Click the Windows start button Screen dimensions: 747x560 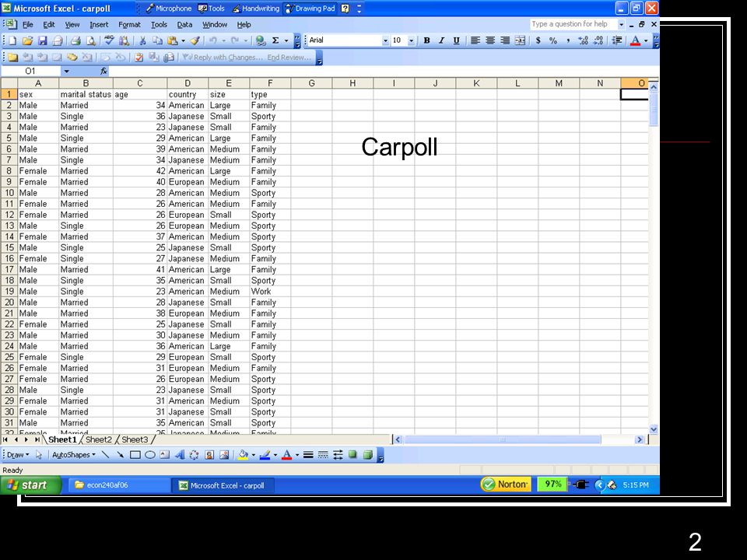pyautogui.click(x=31, y=485)
